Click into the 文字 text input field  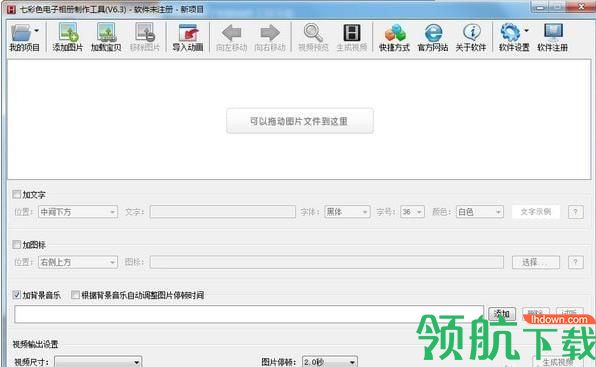(x=223, y=212)
